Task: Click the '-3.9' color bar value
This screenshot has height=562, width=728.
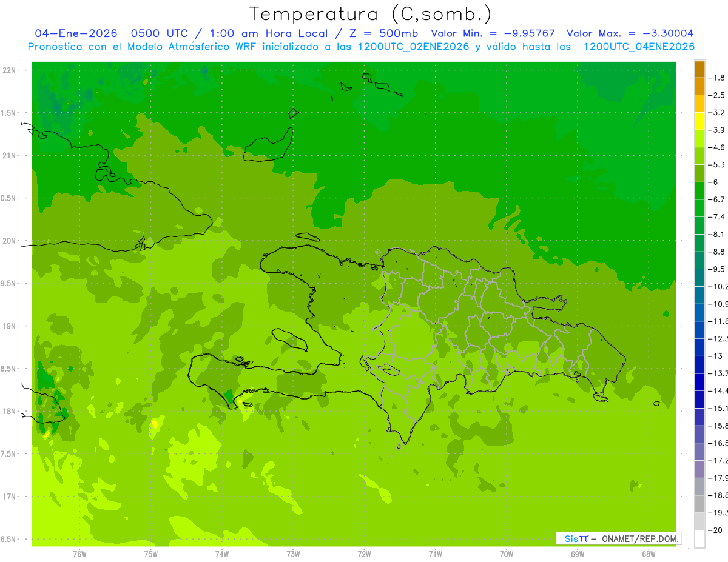Action: pos(717,130)
